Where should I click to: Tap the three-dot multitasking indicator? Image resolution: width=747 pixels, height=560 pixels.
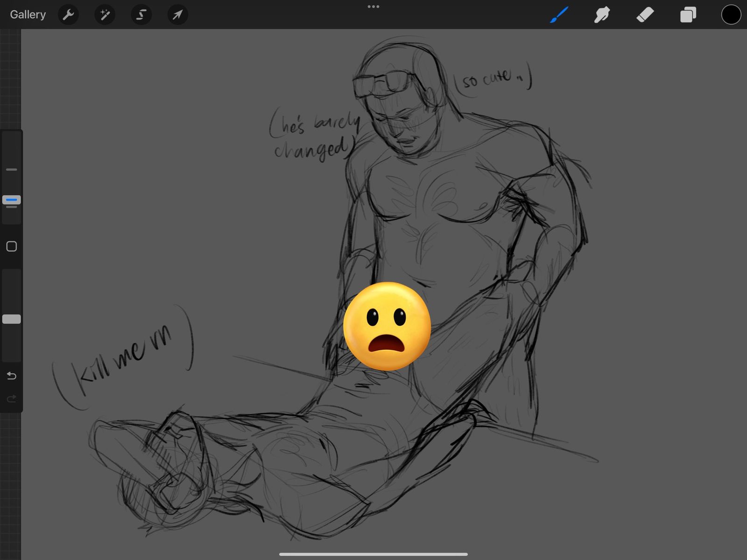click(373, 7)
